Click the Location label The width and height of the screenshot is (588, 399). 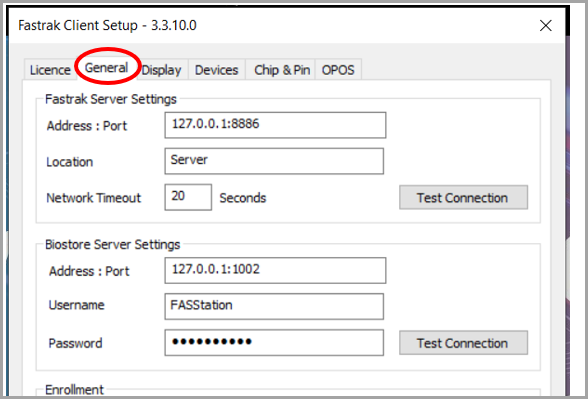pos(69,162)
